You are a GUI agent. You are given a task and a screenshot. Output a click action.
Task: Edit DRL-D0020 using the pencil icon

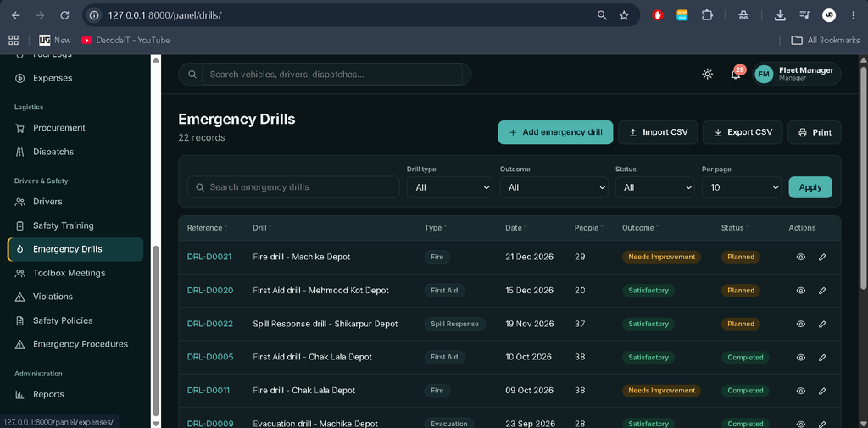tap(822, 290)
